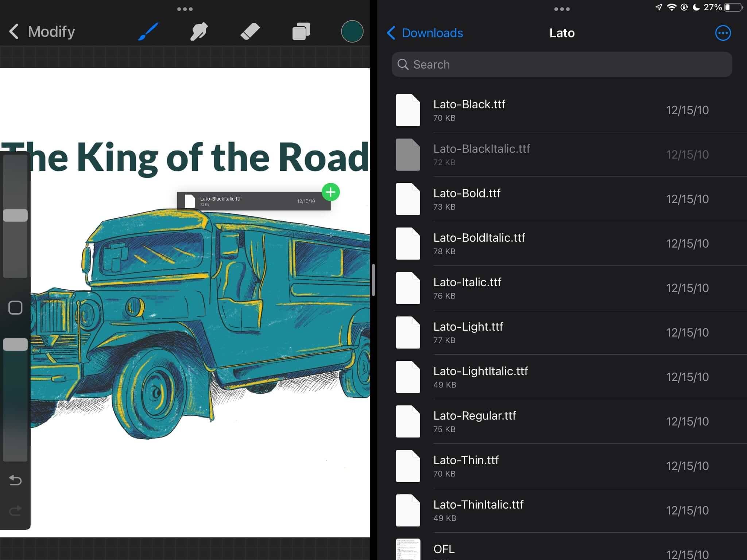Open the three-dot menu atop the Files window

[x=561, y=9]
